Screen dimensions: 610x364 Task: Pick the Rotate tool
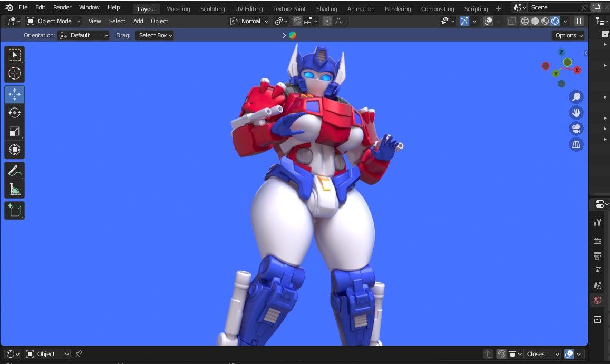click(x=14, y=113)
